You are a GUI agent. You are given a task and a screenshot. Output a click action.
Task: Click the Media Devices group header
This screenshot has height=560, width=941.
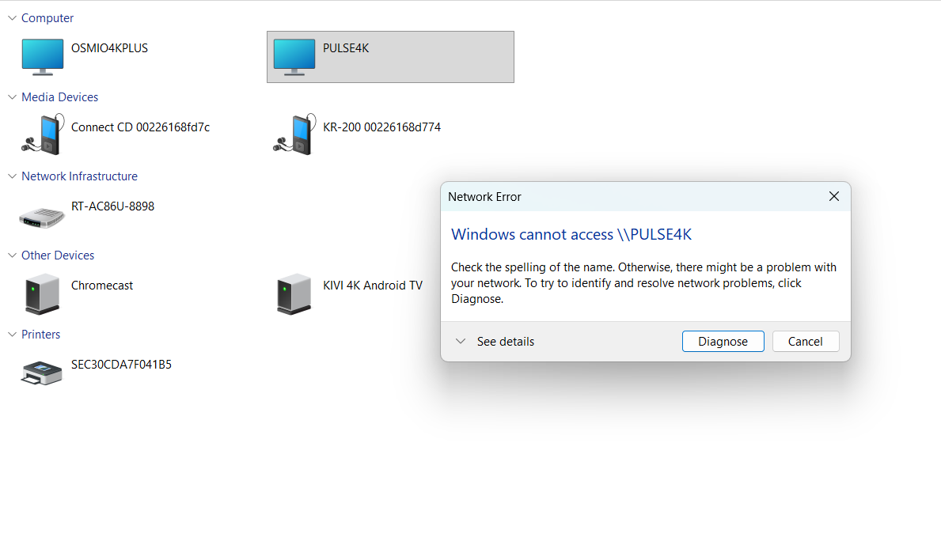[x=59, y=97]
